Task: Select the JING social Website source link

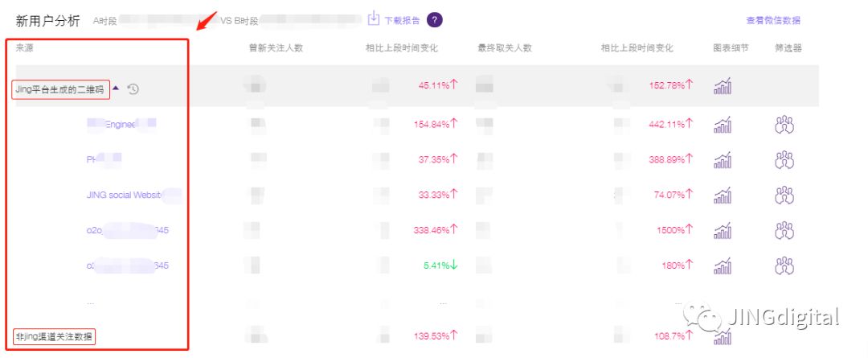Action: coord(125,195)
